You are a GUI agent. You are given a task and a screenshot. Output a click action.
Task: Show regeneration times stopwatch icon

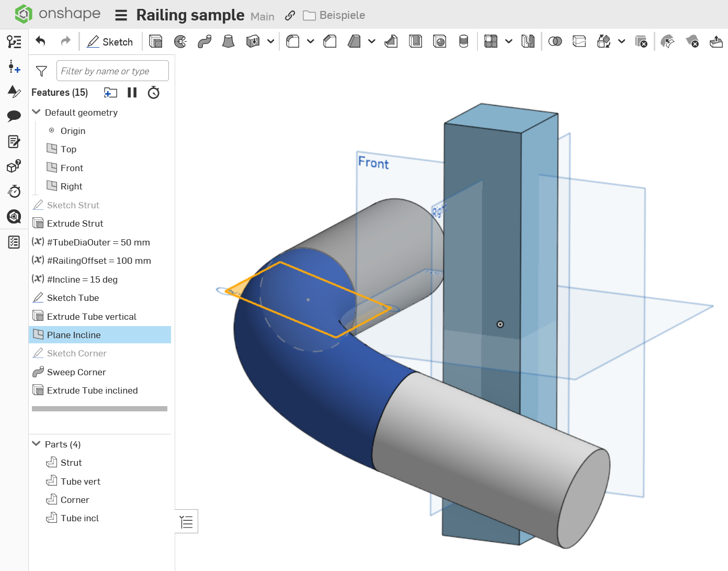(x=154, y=93)
